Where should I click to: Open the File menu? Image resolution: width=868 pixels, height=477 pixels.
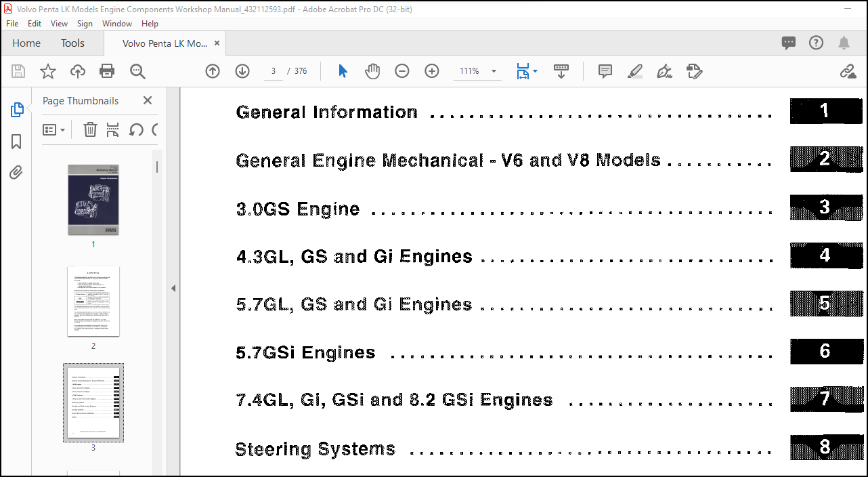(x=12, y=23)
